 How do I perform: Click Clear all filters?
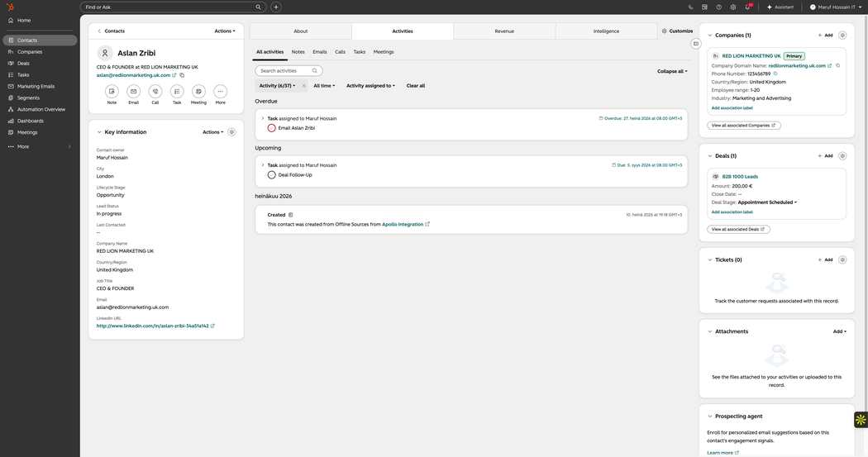[x=416, y=86]
